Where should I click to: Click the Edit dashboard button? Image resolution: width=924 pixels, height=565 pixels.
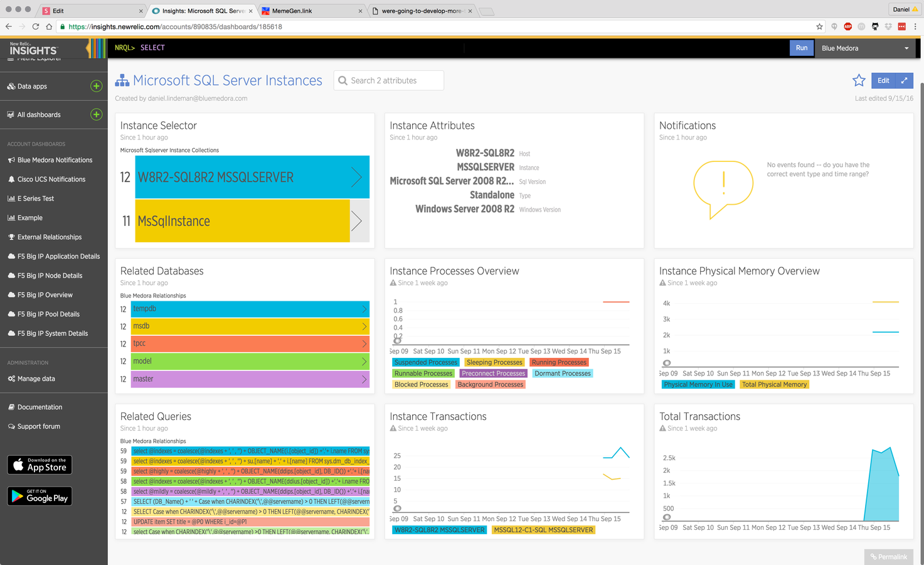883,80
